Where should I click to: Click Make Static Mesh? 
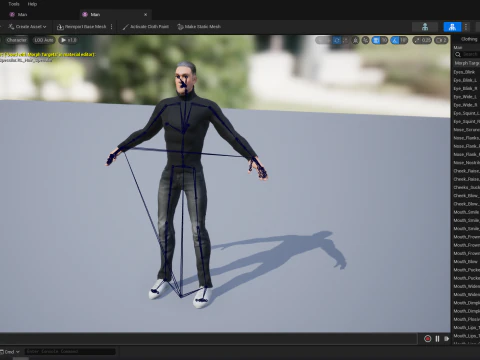pos(199,27)
